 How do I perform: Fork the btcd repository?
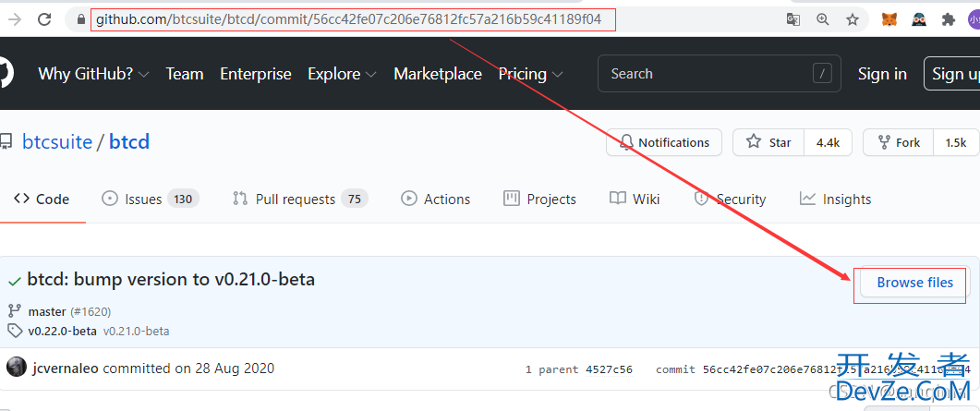click(x=898, y=142)
